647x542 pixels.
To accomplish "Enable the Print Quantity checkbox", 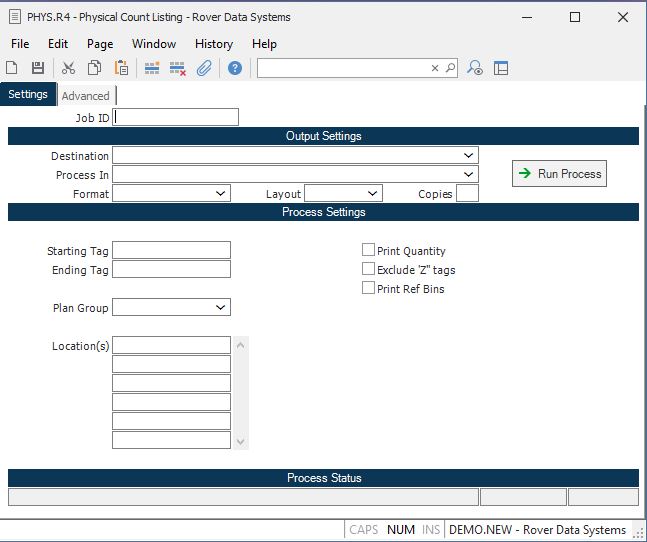I will pyautogui.click(x=368, y=251).
